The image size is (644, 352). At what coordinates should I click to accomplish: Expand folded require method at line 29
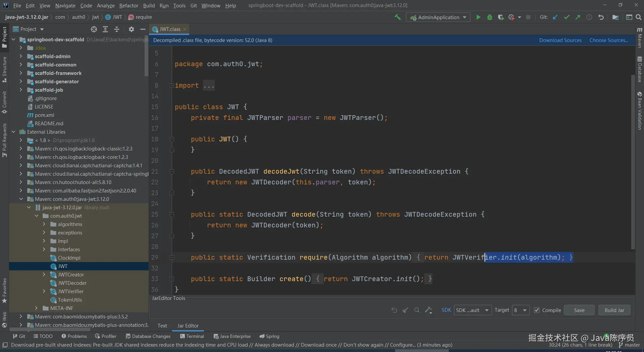pyautogui.click(x=172, y=258)
